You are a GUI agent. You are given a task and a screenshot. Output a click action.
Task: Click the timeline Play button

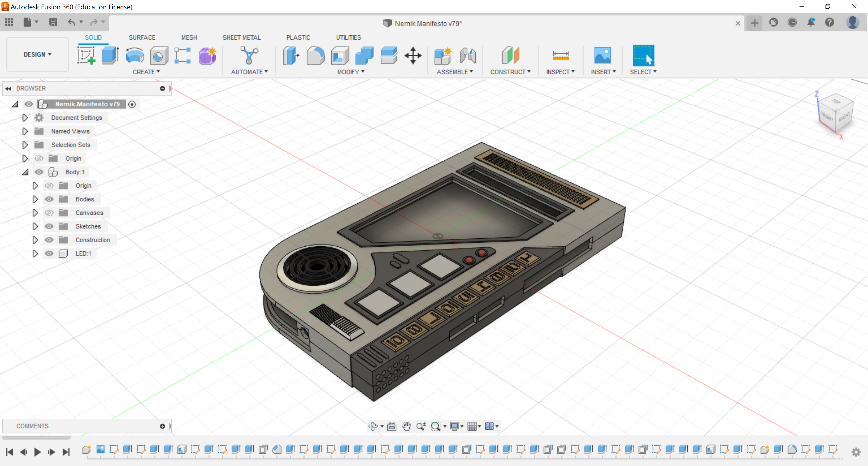coord(37,452)
